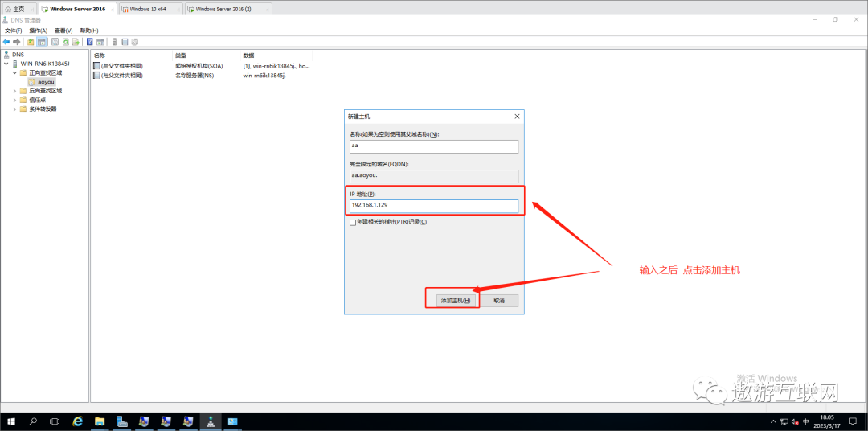The image size is (868, 431).
Task: Open Server Manager from the taskbar
Action: (122, 421)
